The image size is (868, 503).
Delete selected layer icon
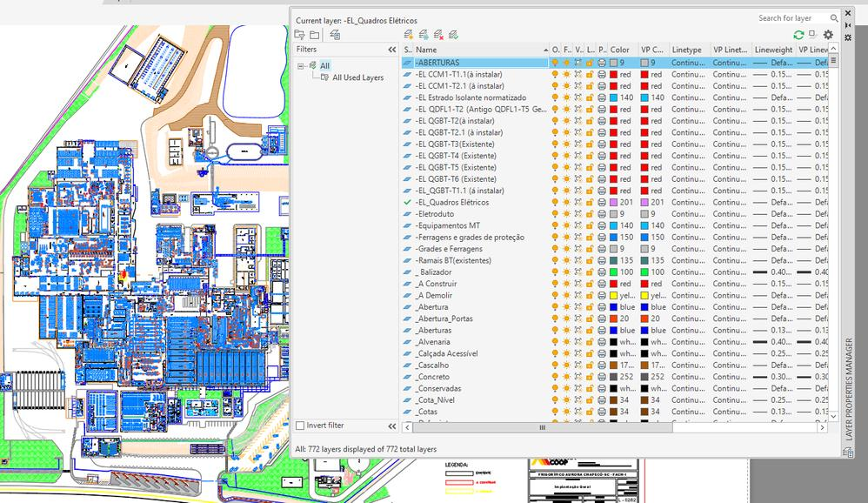(438, 35)
